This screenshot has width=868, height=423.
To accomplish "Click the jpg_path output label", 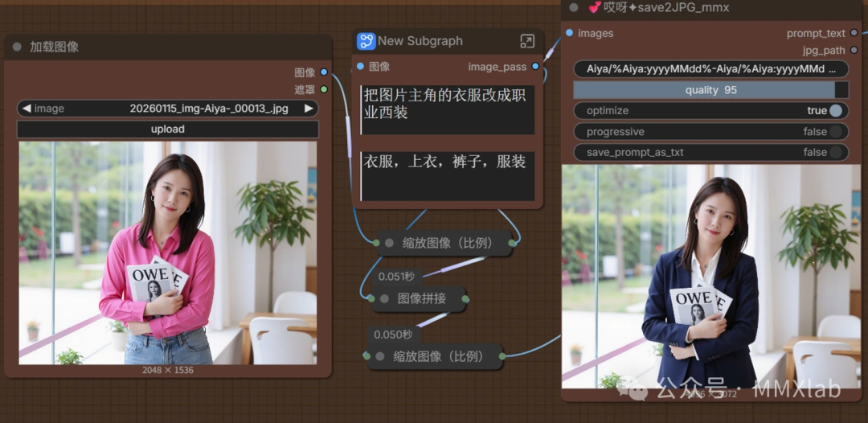I will pos(824,51).
